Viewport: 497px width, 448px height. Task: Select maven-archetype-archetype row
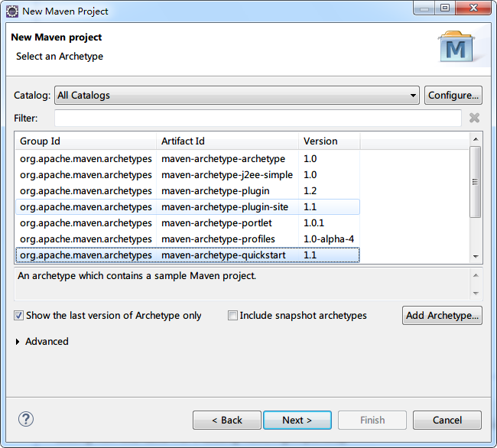pyautogui.click(x=187, y=159)
